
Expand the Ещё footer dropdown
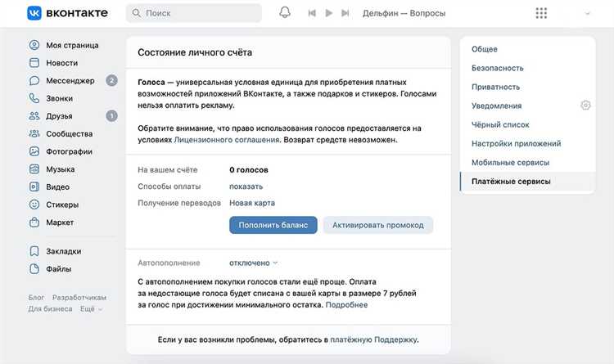(x=91, y=309)
